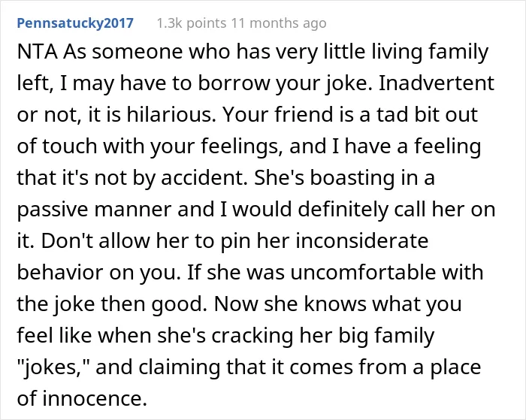526x420 pixels.
Task: Click the phrase "the joke then good"
Action: 112,304
